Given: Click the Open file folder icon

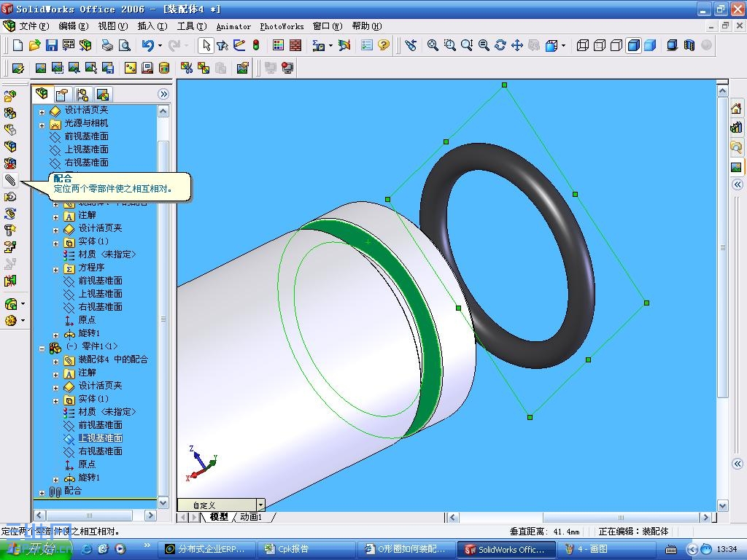Looking at the screenshot, I should [x=34, y=45].
